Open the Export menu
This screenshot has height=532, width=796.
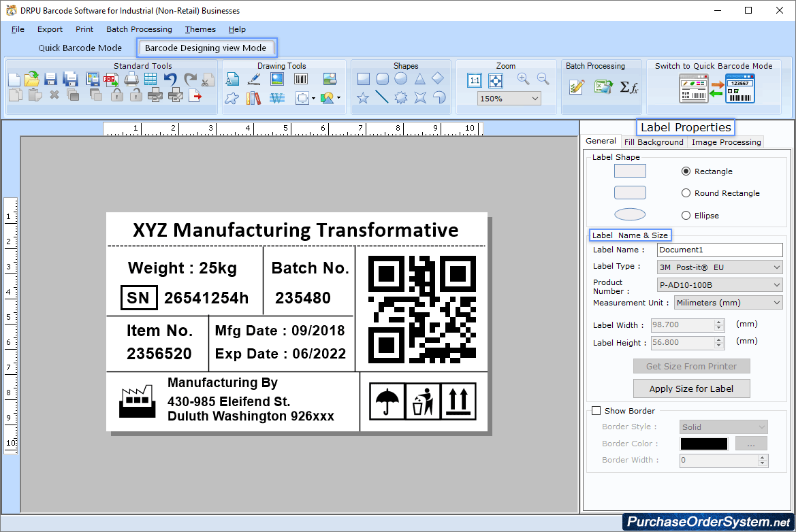click(x=50, y=29)
